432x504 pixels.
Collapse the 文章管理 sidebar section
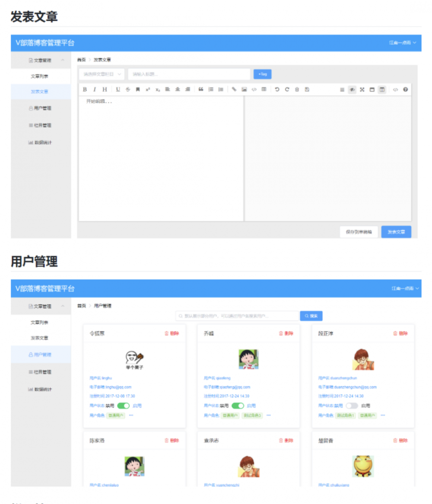tap(40, 60)
